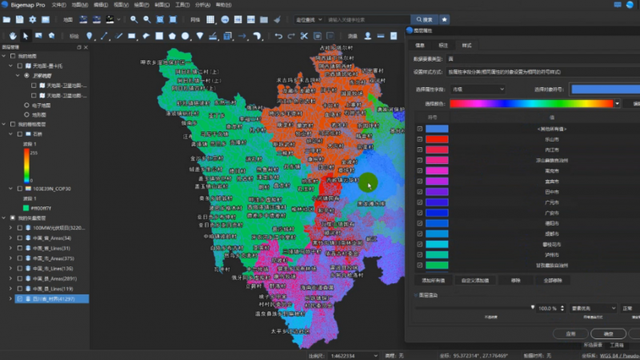Viewport: 640px width, 360px height.
Task: Open the attribute field dropdown in style panel
Action: tap(478, 89)
